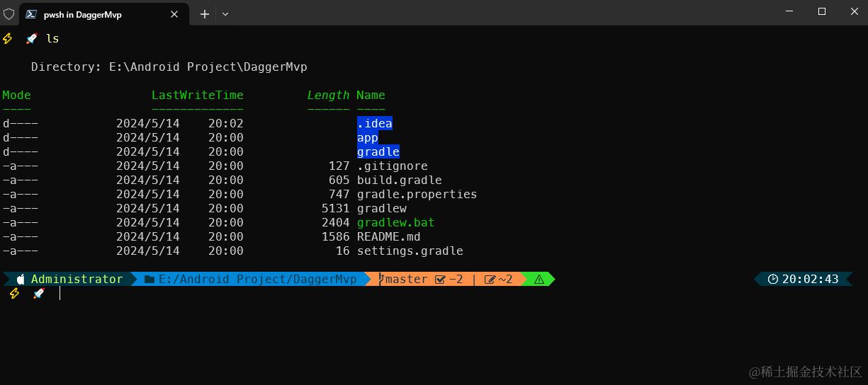The width and height of the screenshot is (868, 385).
Task: Click the length value 127
Action: [339, 166]
